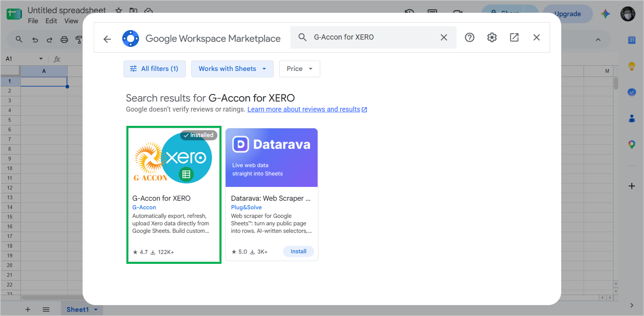Open Sheets search menus magnifier

click(x=19, y=39)
